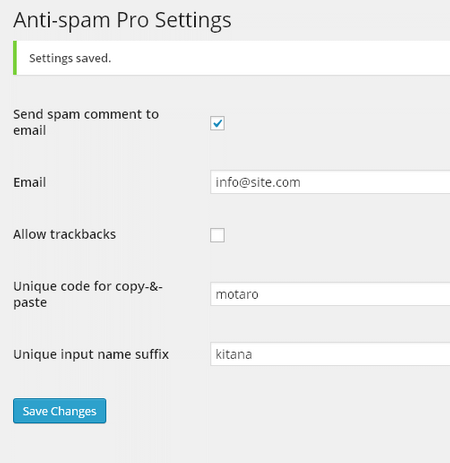Focus the Email input field
Screen dimensions: 450x463
330,182
